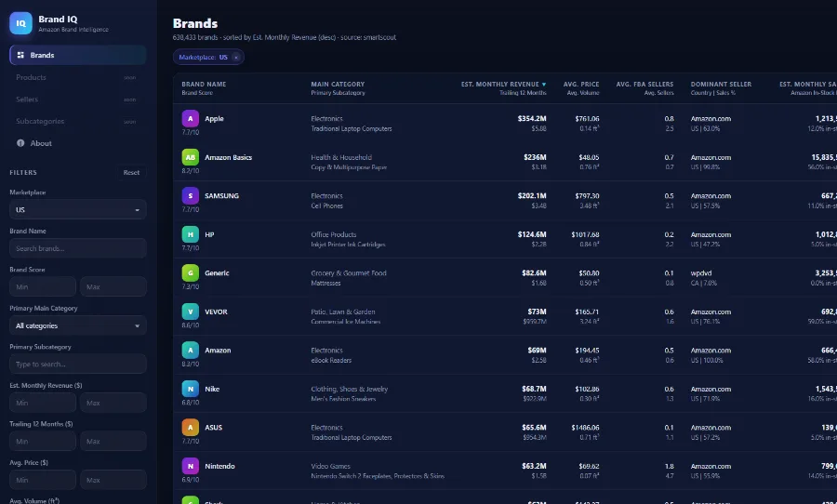Image resolution: width=837 pixels, height=504 pixels.
Task: Open the Amazon Basics brand name
Action: click(x=229, y=157)
